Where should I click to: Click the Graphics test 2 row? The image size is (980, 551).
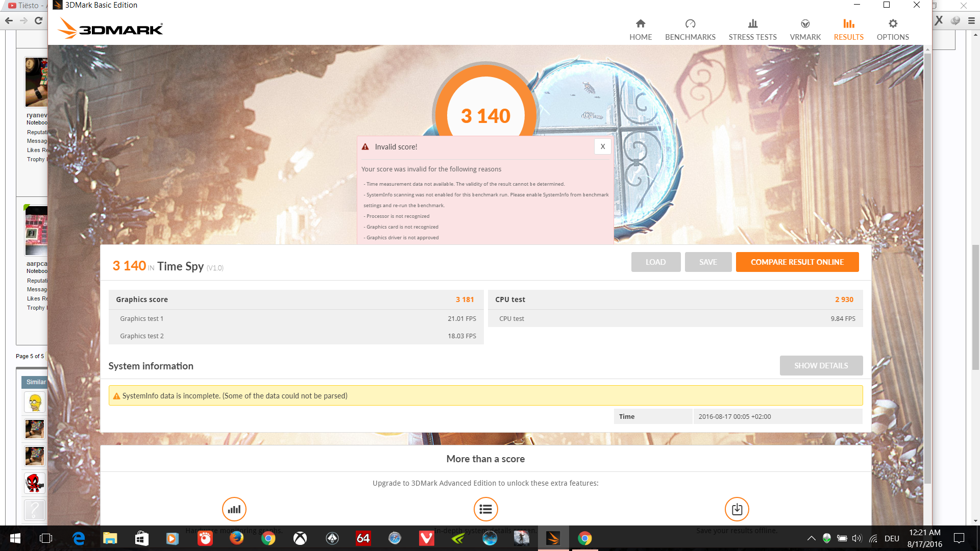point(296,336)
